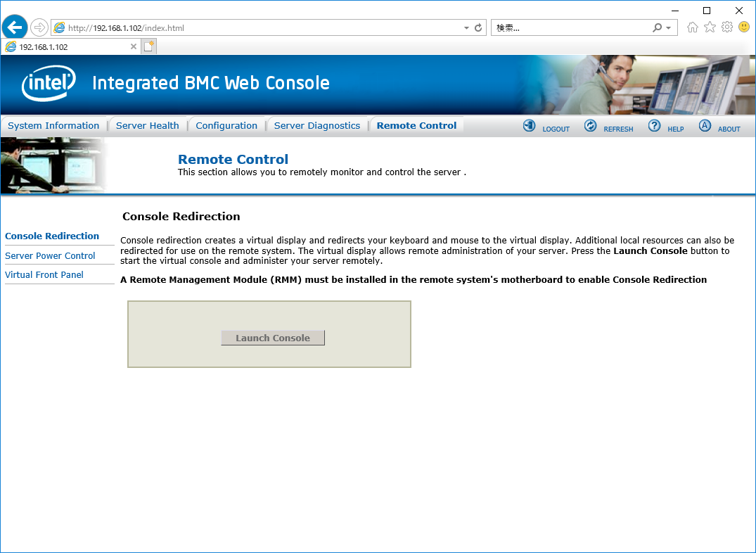Open the System Information tab
Screen dimensions: 756x553
tap(53, 125)
